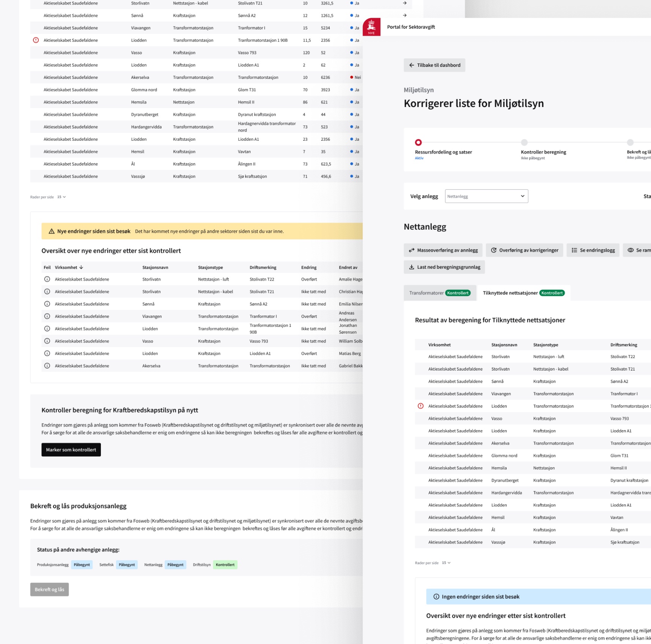Click Last ned beregningsgrunnlag button
Image resolution: width=651 pixels, height=644 pixels.
tap(444, 267)
